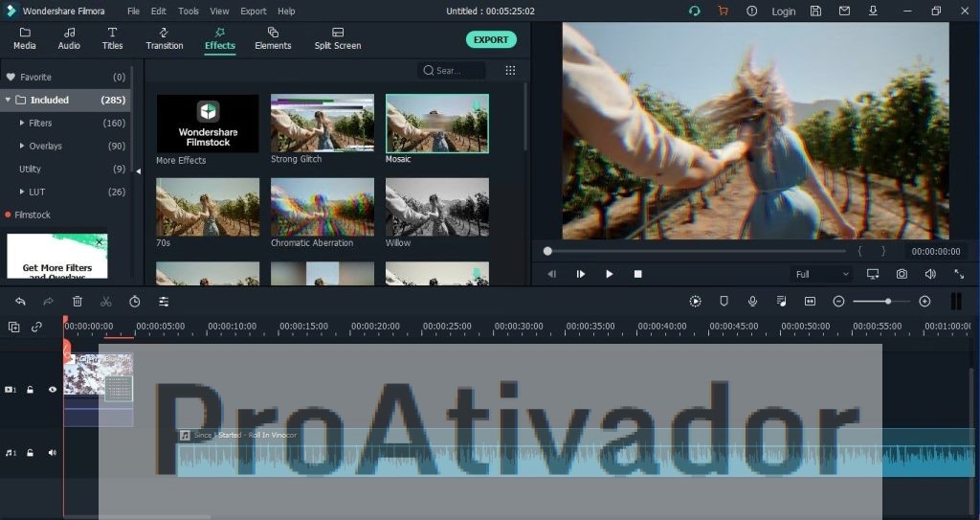Click the preview volume icon

pyautogui.click(x=930, y=274)
